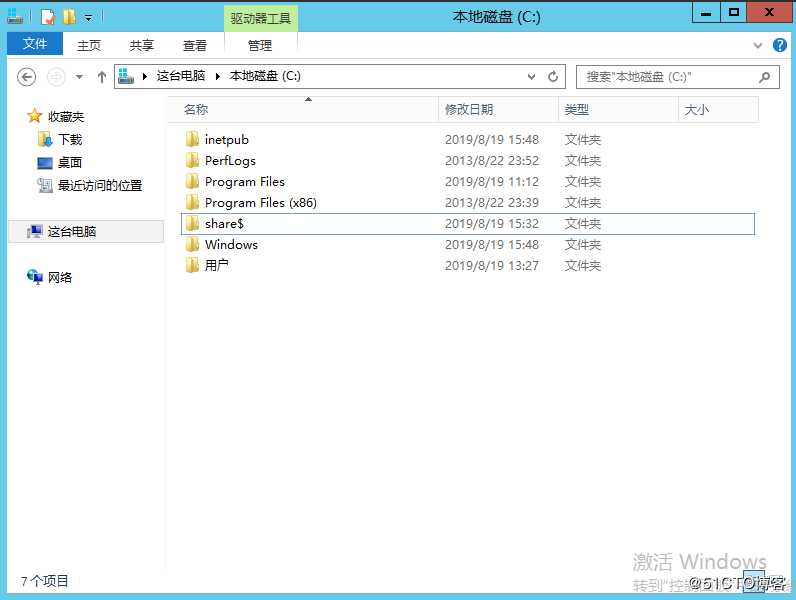The width and height of the screenshot is (796, 600).
Task: Click 本地磁盘 (C:) in the address bar
Action: pyautogui.click(x=265, y=76)
